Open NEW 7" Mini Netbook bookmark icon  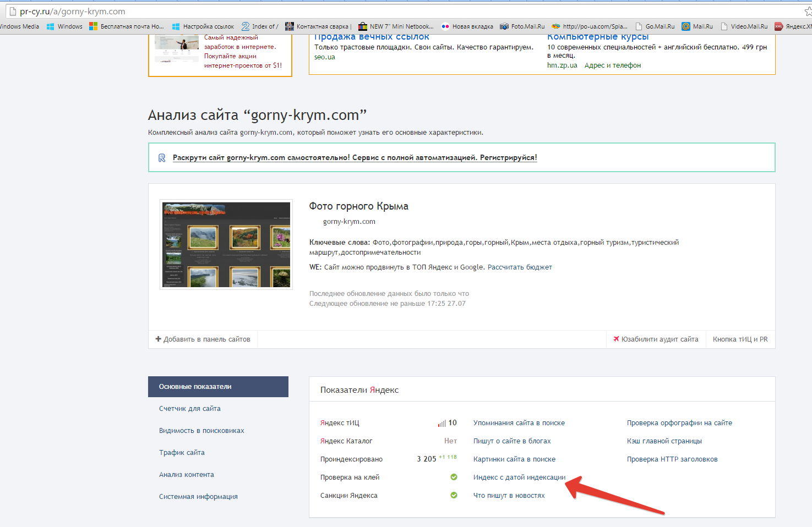(x=363, y=26)
